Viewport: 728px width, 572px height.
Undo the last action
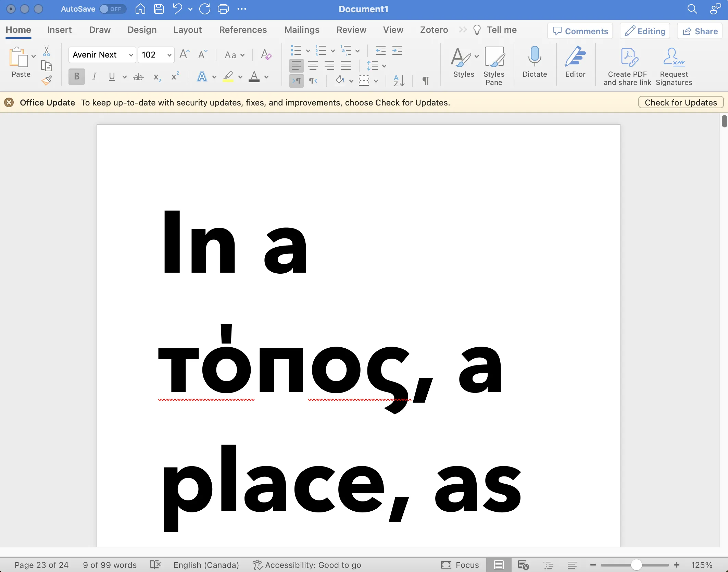pyautogui.click(x=177, y=9)
